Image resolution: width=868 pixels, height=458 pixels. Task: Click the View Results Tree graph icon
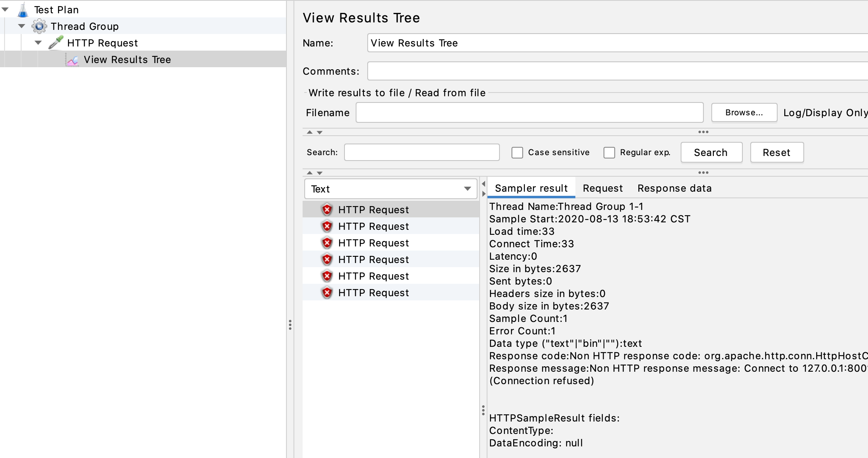pos(73,60)
